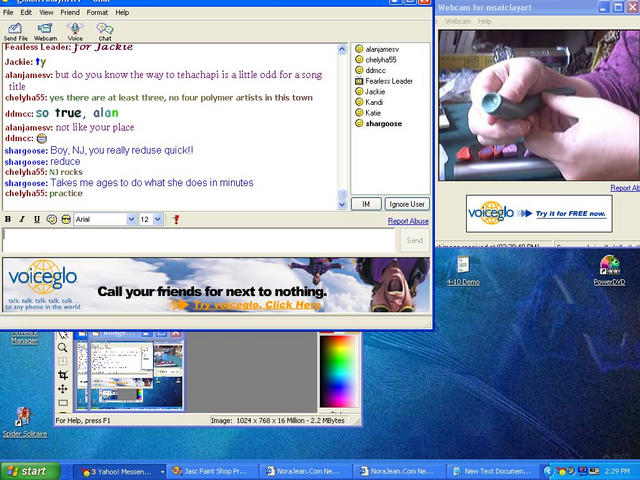Click the Ignore User button
This screenshot has height=480, width=640.
click(x=407, y=204)
